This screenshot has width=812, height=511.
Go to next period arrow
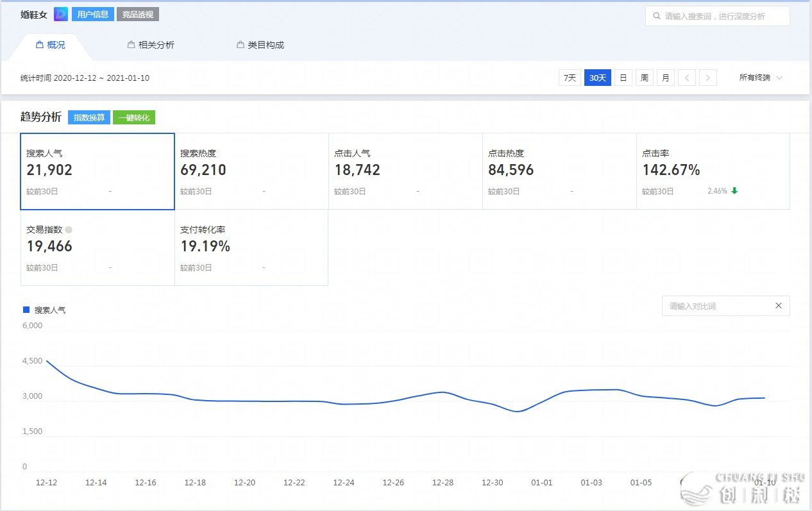point(708,78)
